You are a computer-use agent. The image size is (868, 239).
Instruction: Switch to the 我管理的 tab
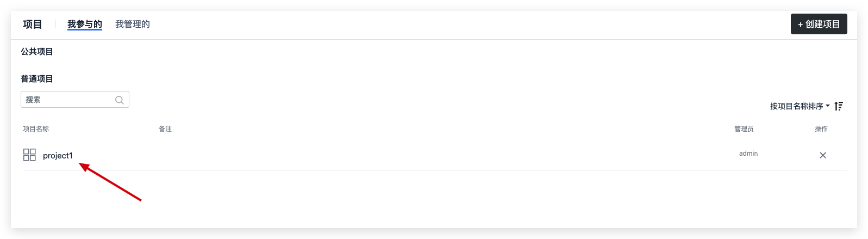point(132,24)
